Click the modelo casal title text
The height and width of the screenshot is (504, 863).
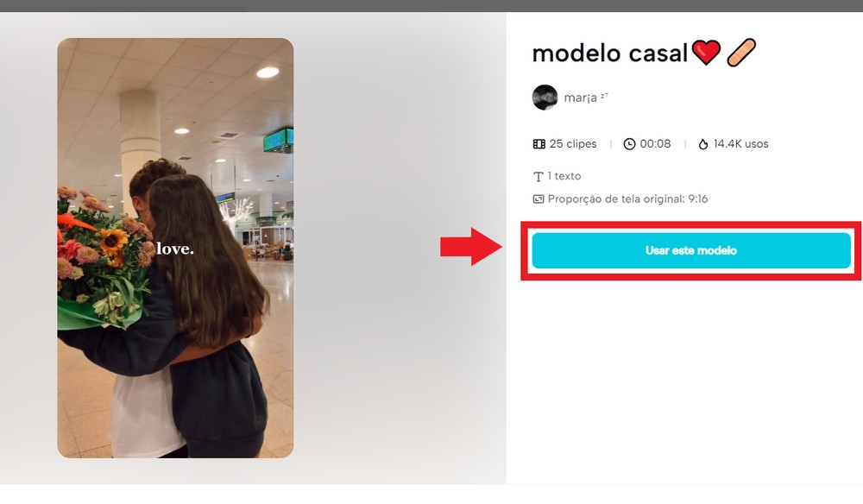click(x=610, y=54)
